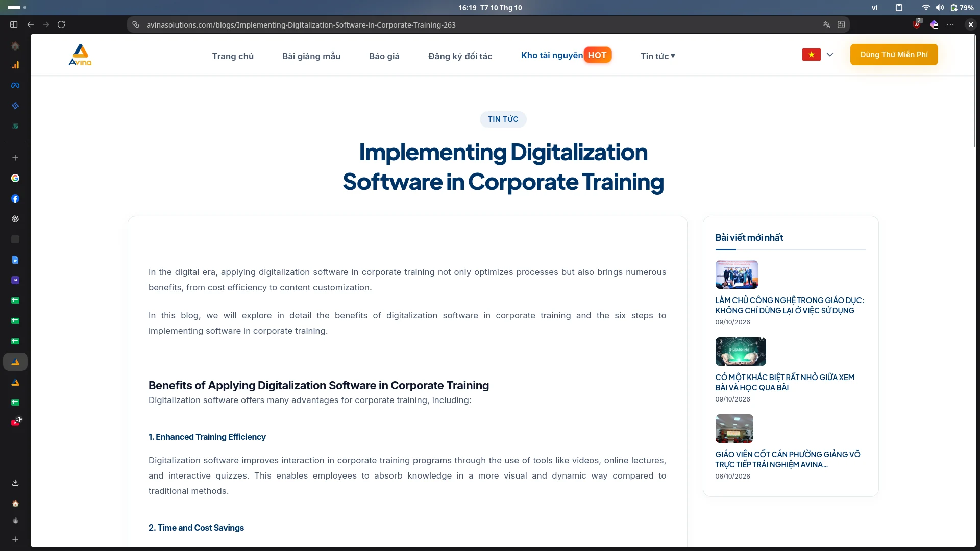Click the purple extension icon with a lock

pos(934,24)
